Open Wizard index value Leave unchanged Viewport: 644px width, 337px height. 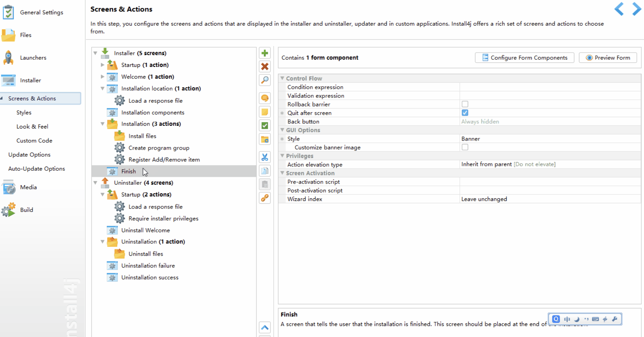pos(550,199)
